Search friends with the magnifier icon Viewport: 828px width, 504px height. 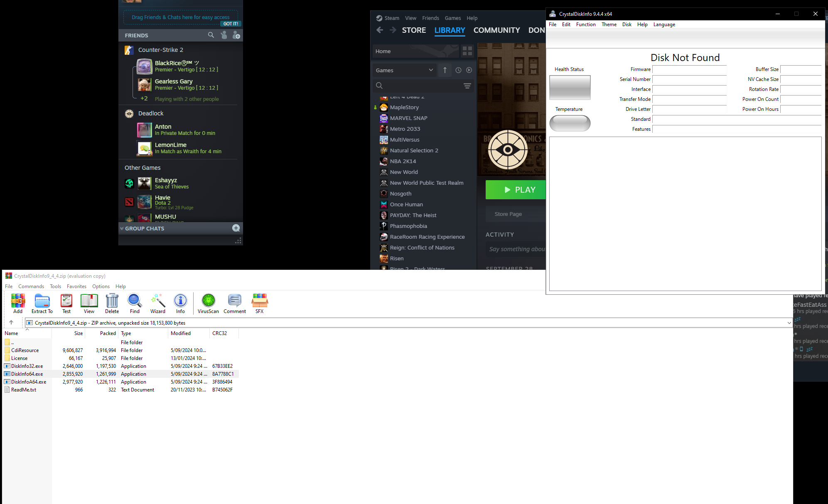pyautogui.click(x=211, y=35)
